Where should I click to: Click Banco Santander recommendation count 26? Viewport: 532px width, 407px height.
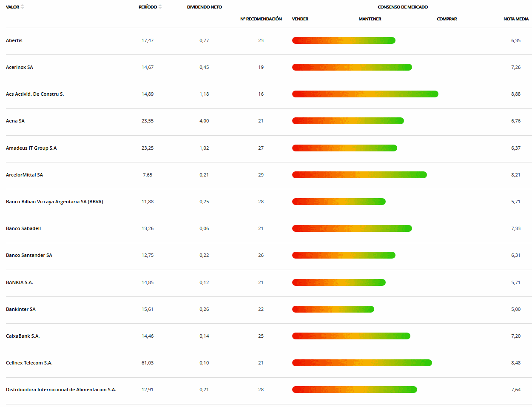click(261, 255)
